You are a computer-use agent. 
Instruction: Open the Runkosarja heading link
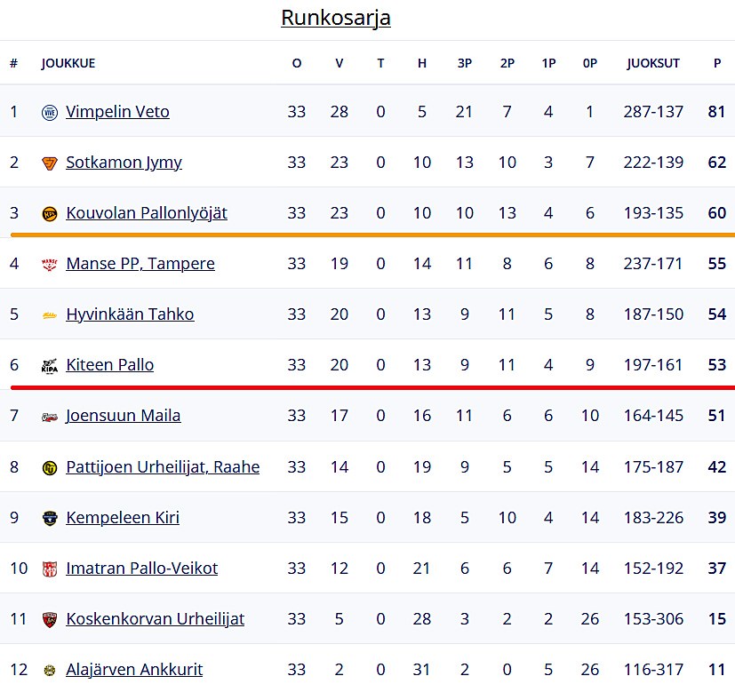click(336, 18)
